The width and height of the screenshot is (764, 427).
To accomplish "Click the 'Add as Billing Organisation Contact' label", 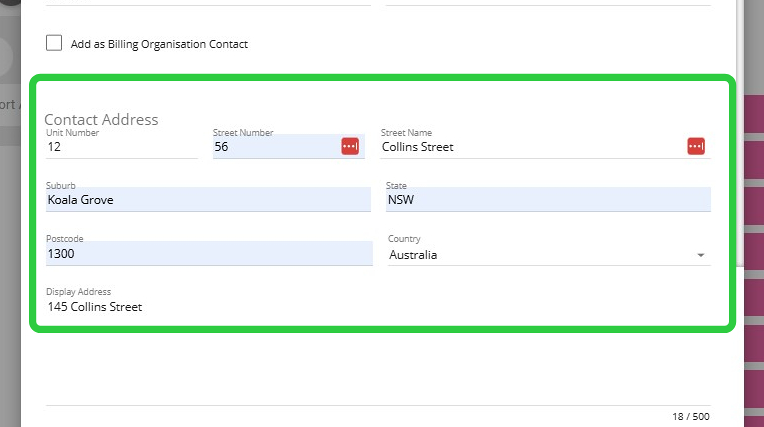I will 159,44.
